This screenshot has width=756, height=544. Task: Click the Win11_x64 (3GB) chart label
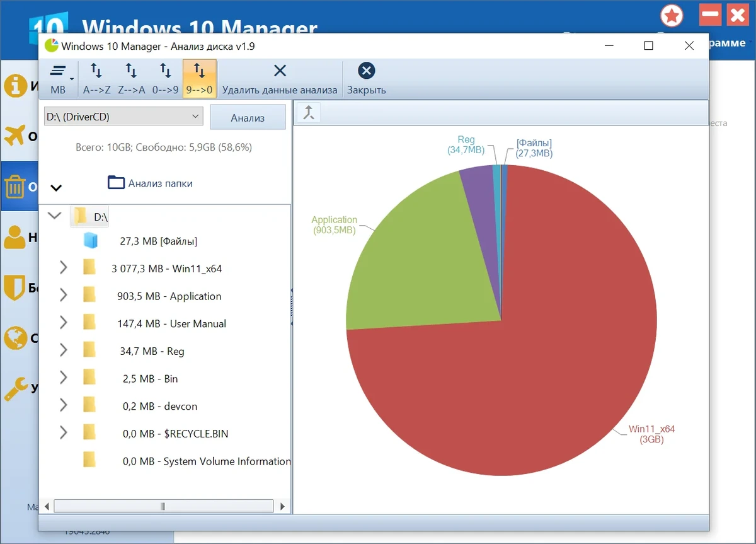[651, 434]
